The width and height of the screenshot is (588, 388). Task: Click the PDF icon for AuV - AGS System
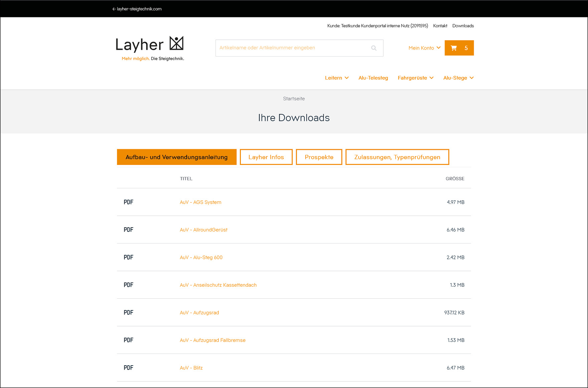pyautogui.click(x=128, y=202)
